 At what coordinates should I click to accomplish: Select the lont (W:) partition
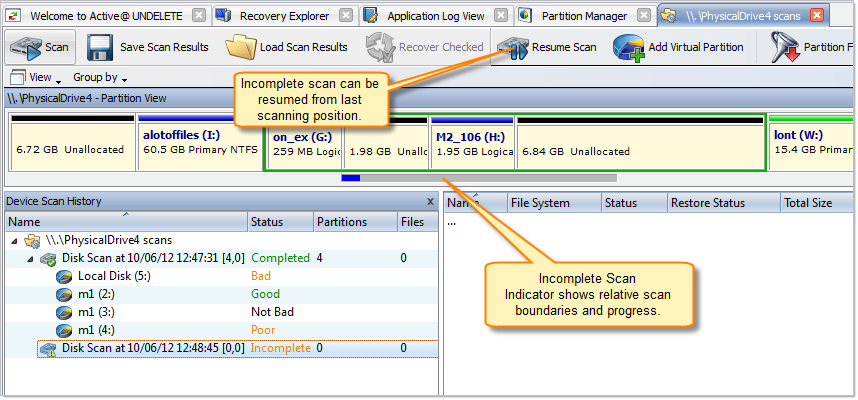click(x=811, y=142)
